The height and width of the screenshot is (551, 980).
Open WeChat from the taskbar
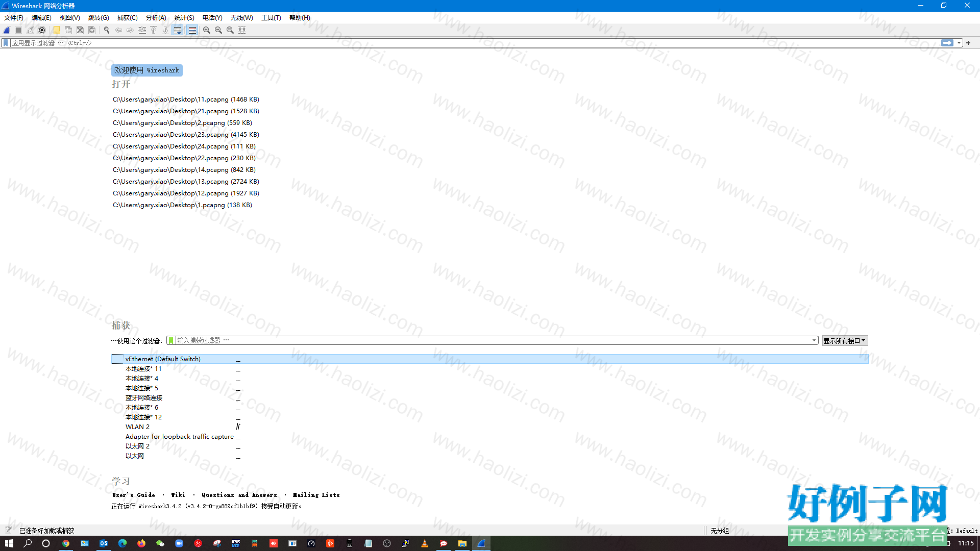(160, 543)
